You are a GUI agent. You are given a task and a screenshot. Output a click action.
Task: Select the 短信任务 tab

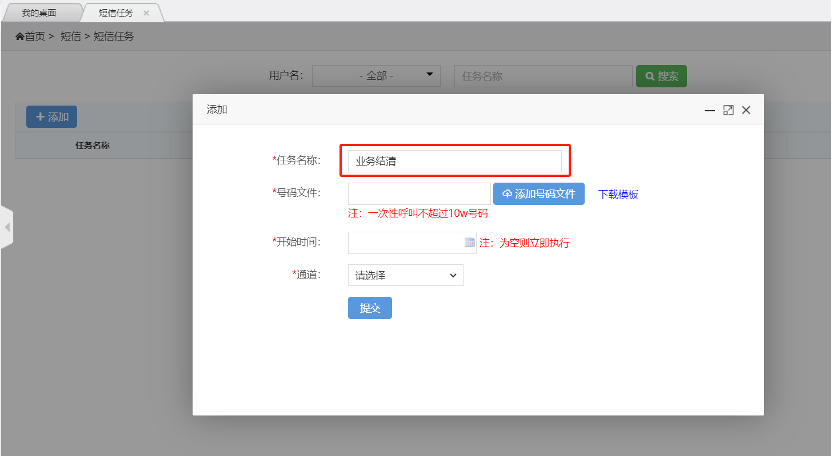pyautogui.click(x=115, y=13)
